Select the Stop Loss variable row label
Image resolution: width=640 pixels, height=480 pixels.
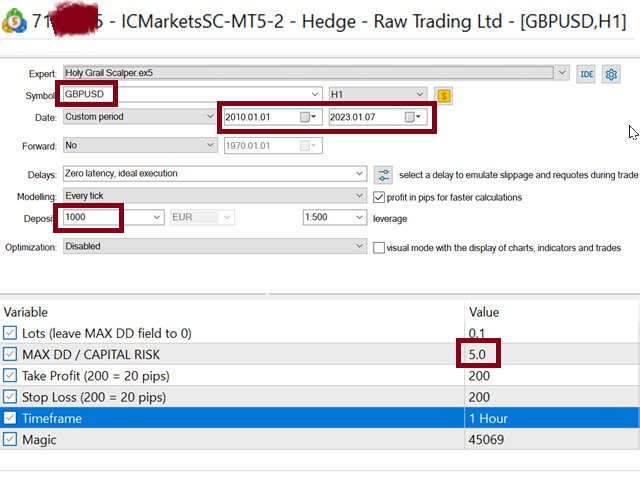[94, 397]
